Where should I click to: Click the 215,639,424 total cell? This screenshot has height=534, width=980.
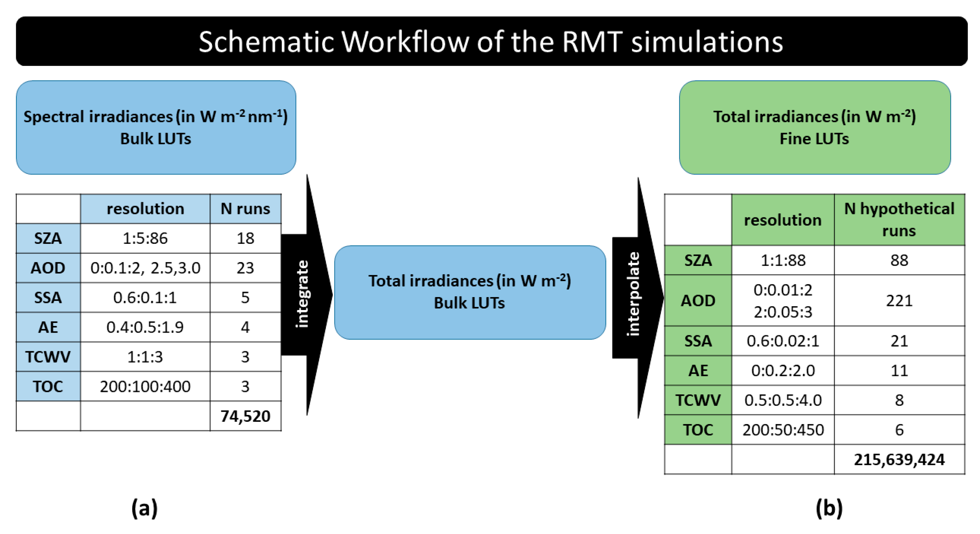899,459
